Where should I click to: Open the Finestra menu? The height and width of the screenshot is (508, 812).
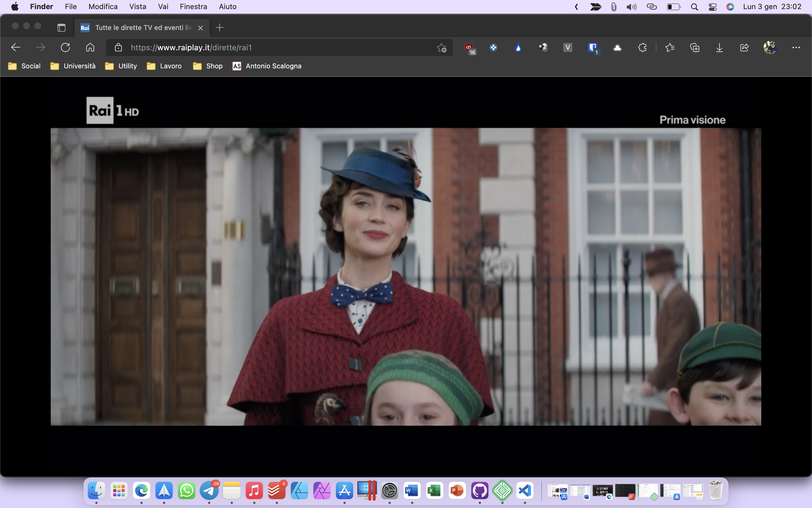click(x=193, y=7)
